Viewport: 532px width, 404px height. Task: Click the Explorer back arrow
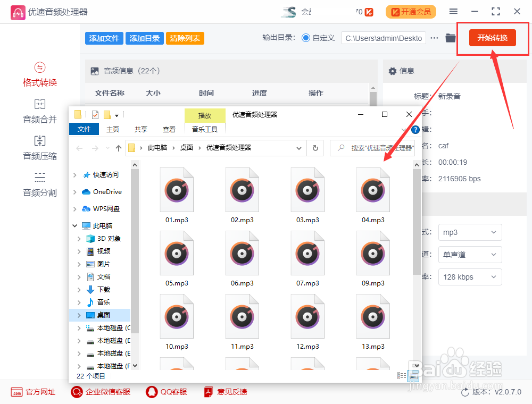pos(79,148)
